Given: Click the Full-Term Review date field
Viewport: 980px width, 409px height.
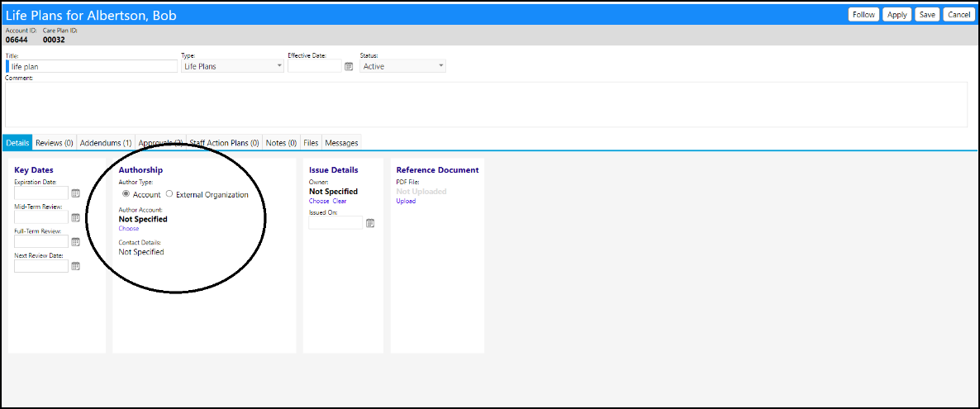Looking at the screenshot, I should click(x=41, y=242).
